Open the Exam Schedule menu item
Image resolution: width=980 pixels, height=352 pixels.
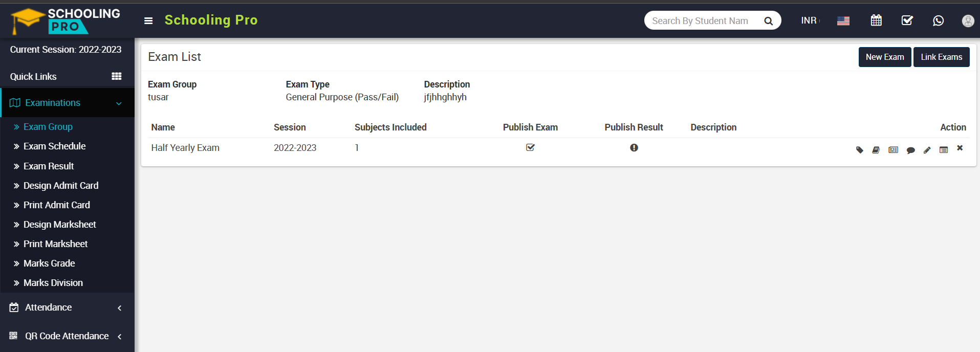pos(54,146)
